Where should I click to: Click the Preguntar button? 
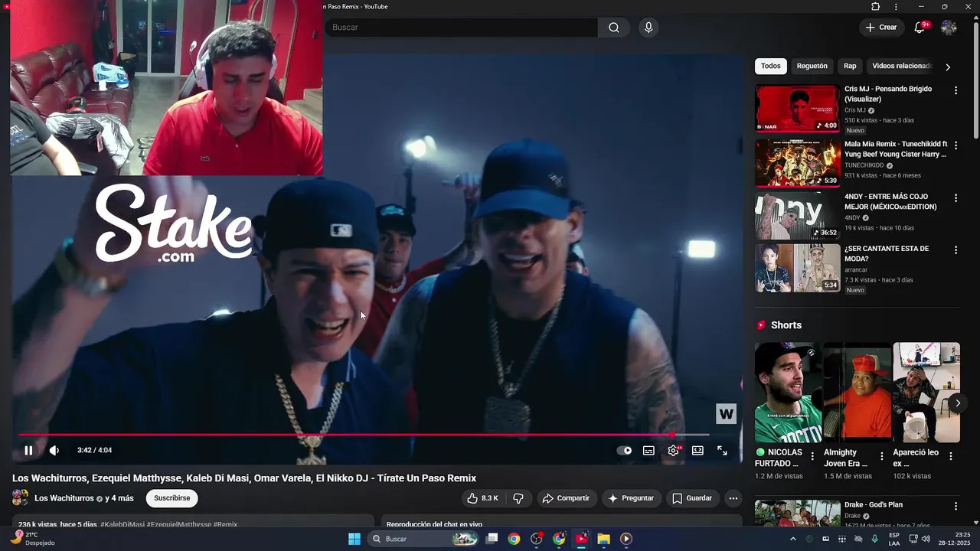(x=631, y=498)
